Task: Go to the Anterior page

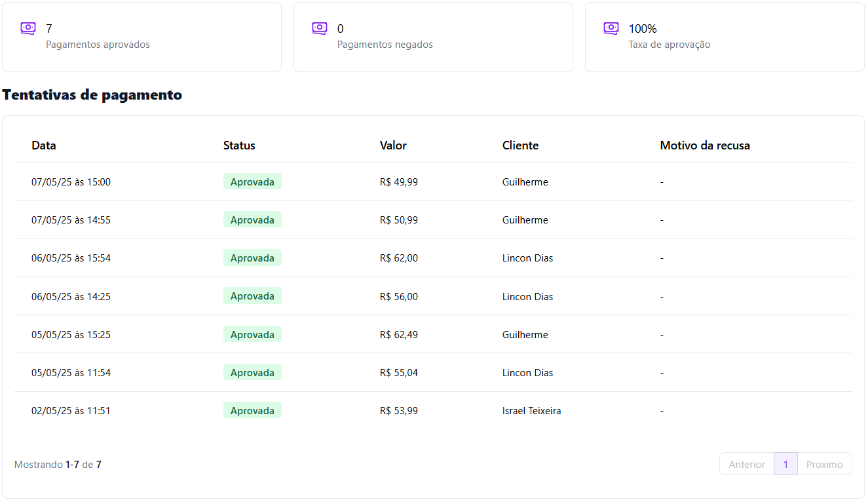Action: (x=747, y=464)
